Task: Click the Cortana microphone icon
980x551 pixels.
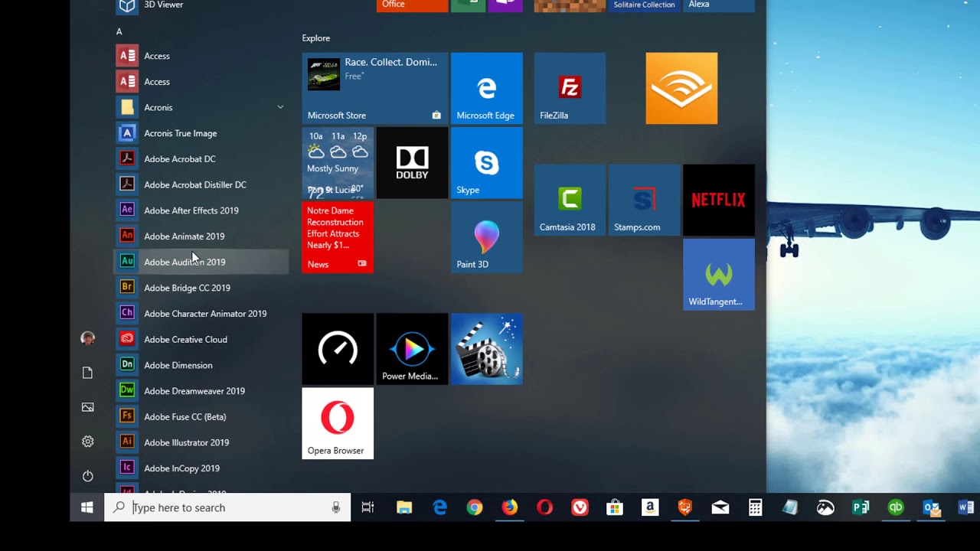Action: tap(335, 507)
